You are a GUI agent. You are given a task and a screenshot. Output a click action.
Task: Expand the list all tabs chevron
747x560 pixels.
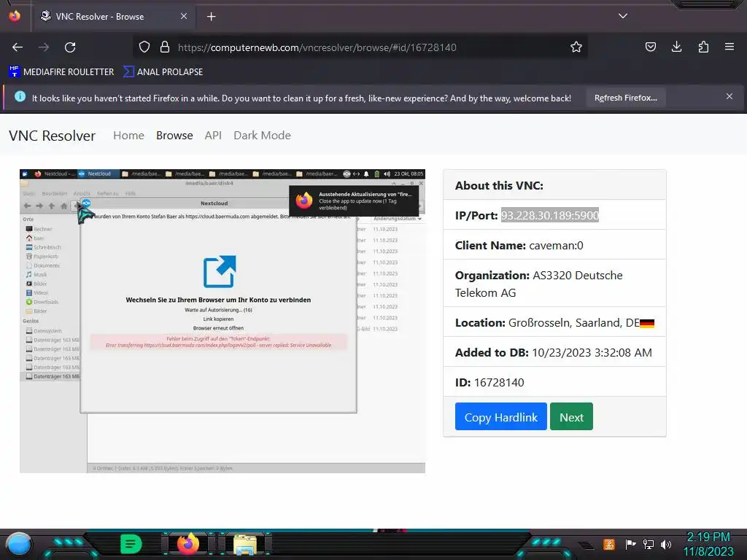coord(623,16)
